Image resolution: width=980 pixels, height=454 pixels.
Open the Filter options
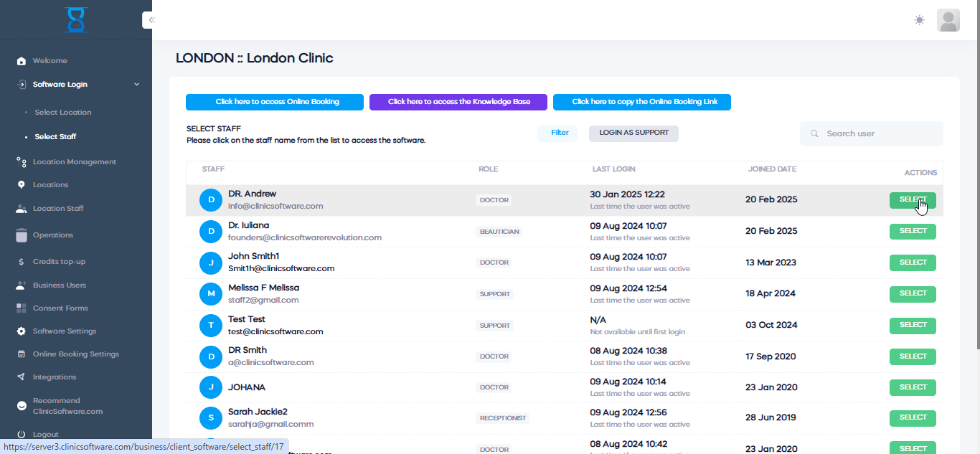(x=559, y=133)
